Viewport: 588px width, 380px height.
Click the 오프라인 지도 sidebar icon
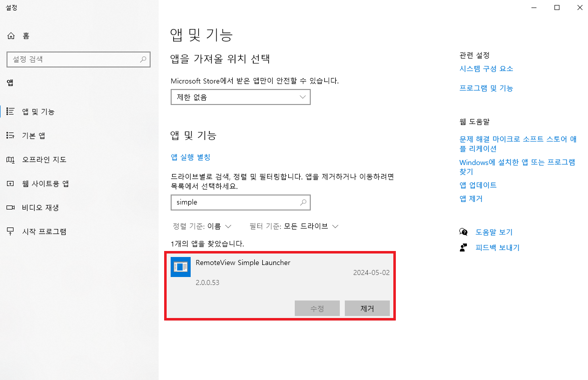click(x=11, y=159)
